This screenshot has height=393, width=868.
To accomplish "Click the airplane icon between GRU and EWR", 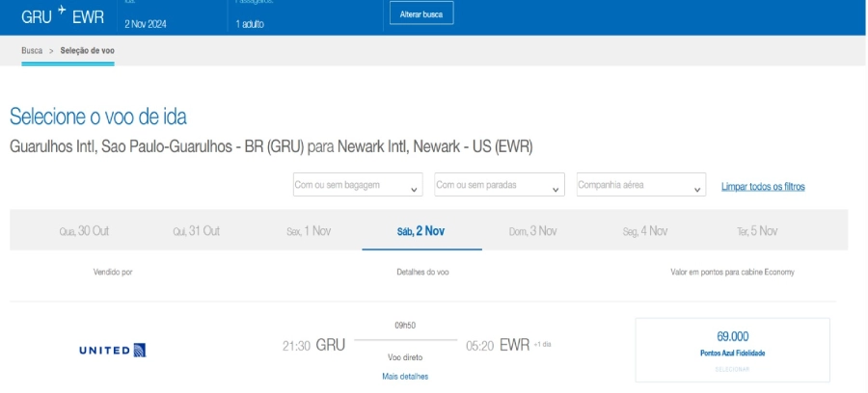I will [x=61, y=11].
